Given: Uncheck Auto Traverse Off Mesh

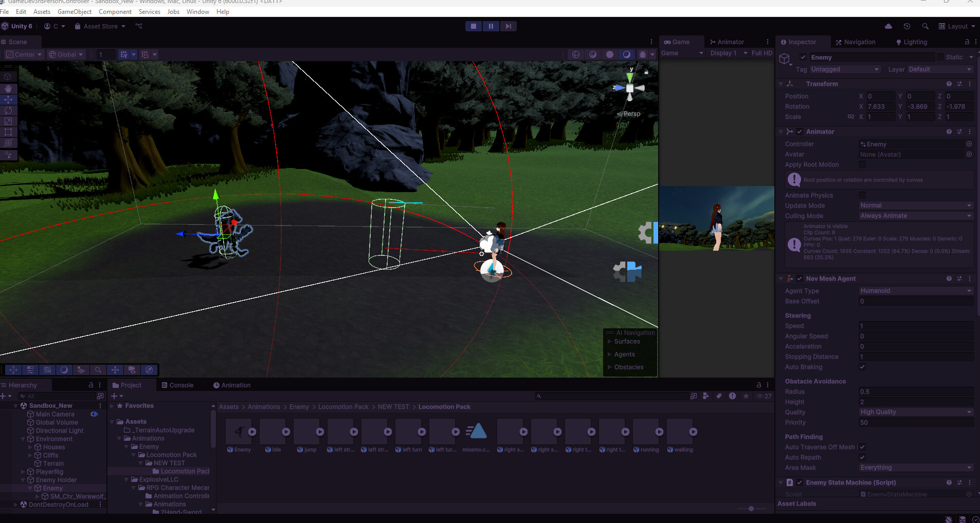Looking at the screenshot, I should (863, 447).
